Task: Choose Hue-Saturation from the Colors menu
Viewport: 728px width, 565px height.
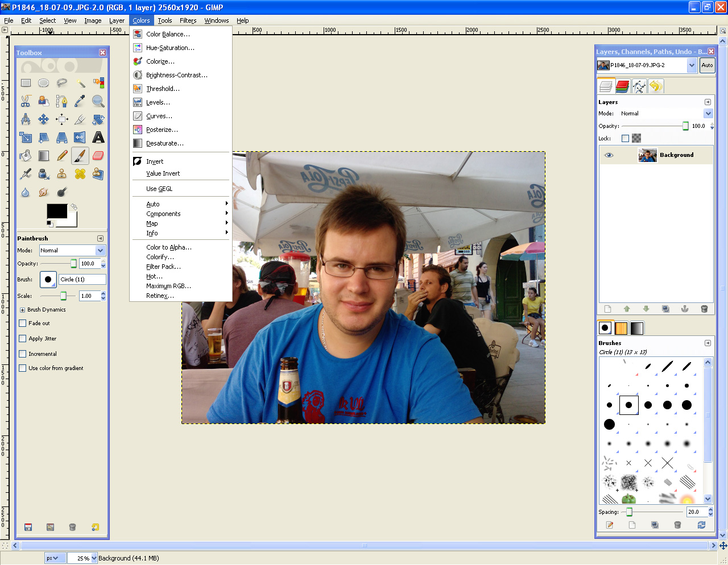Action: (170, 48)
